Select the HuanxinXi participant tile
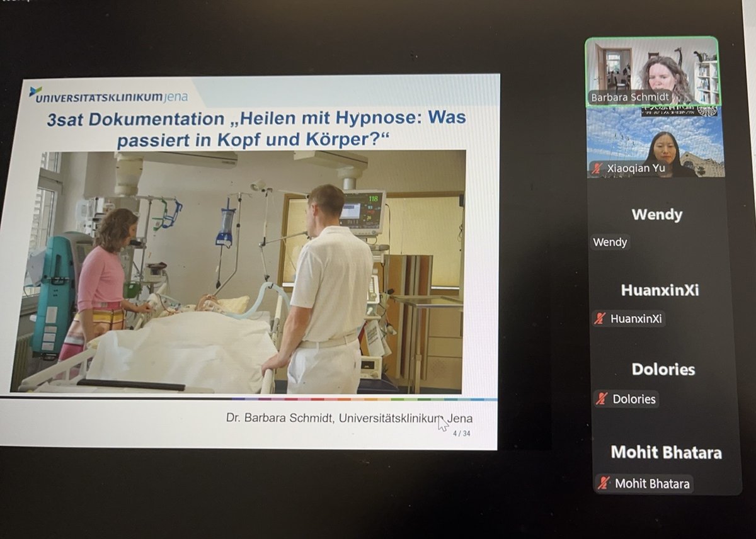The image size is (756, 539). (x=660, y=293)
